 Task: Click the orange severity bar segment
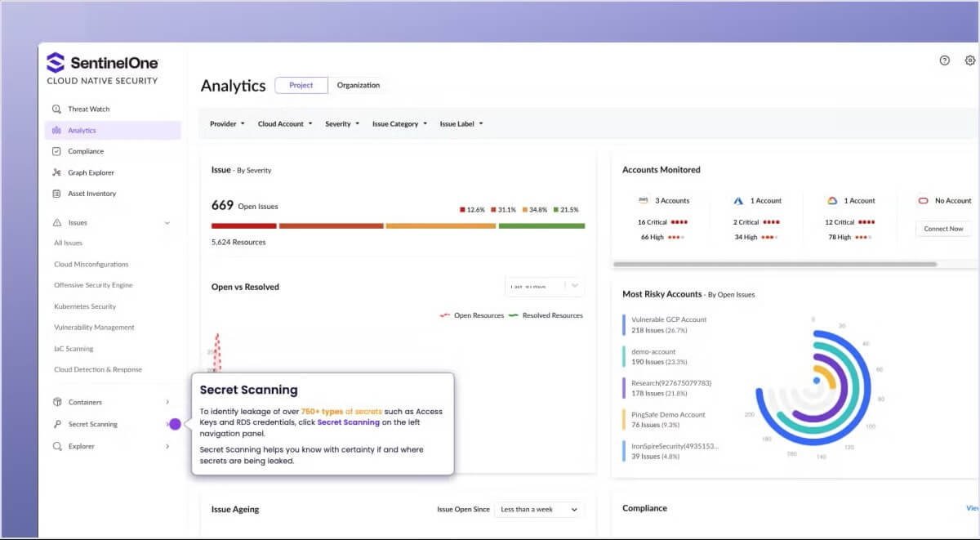click(x=441, y=225)
